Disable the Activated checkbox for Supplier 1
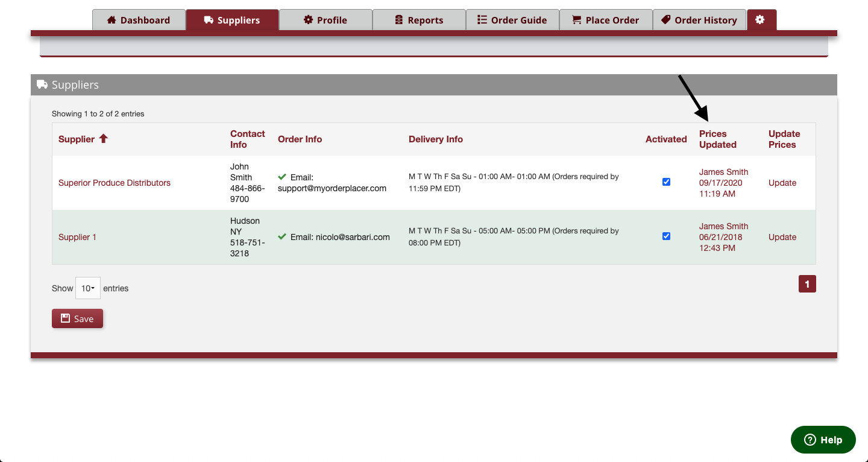 coord(666,236)
